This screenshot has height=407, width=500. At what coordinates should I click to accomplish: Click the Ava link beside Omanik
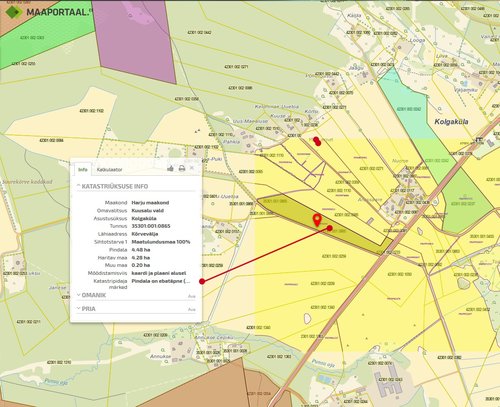pyautogui.click(x=192, y=296)
